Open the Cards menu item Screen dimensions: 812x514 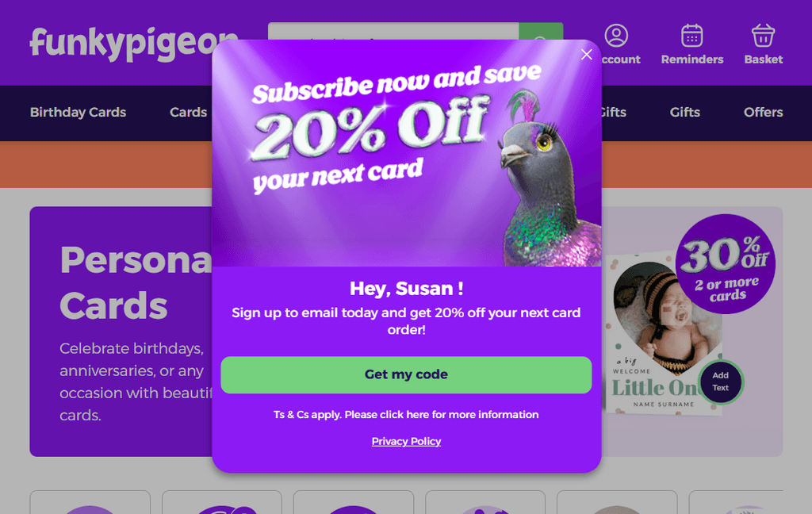click(188, 113)
